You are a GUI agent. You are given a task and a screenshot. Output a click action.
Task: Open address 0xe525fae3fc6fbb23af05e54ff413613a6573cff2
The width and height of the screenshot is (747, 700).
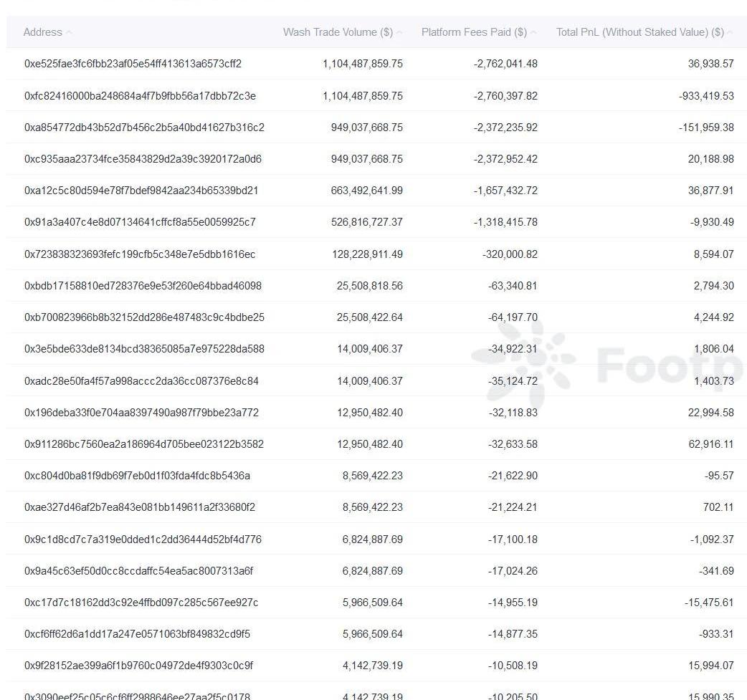click(133, 64)
